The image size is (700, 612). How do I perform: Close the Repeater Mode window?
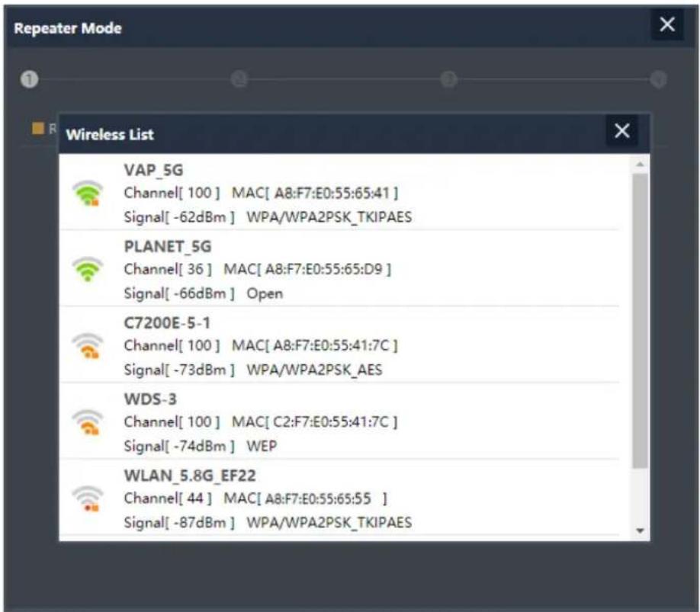click(x=667, y=24)
